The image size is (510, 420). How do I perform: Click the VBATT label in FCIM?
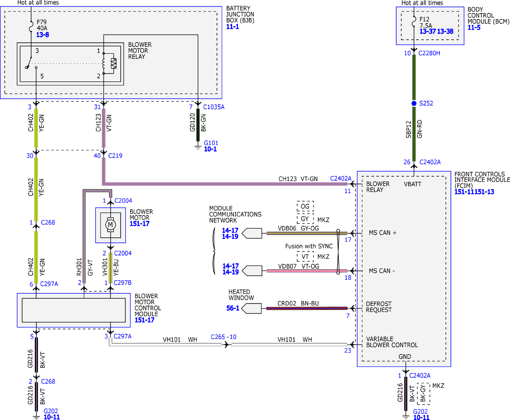(x=413, y=184)
